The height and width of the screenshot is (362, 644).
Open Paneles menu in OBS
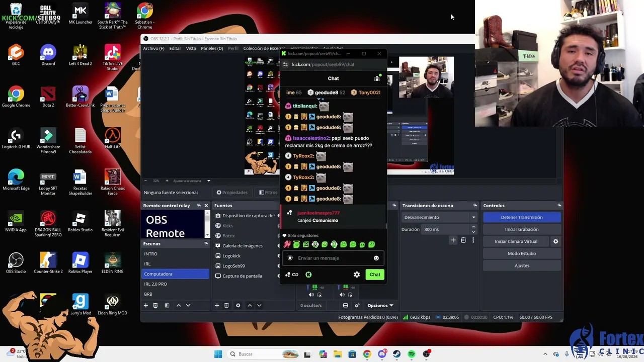[212, 48]
